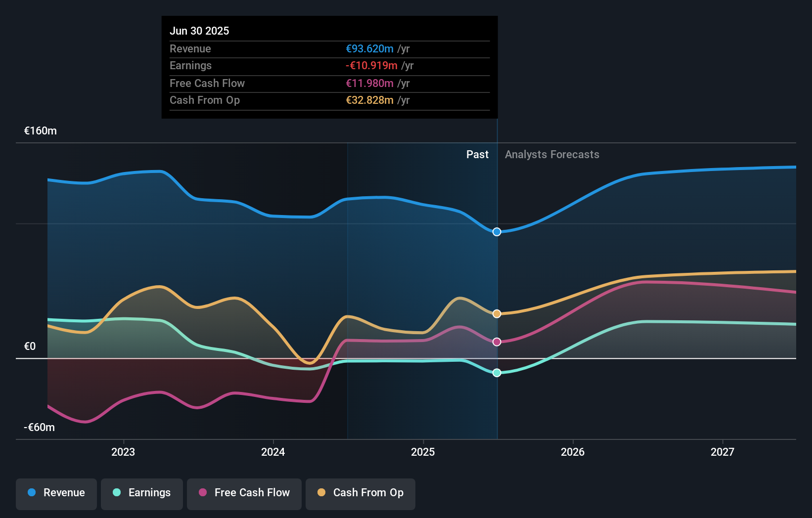Expand the Earnings row in the tooltip
This screenshot has height=518, width=812.
click(x=190, y=65)
